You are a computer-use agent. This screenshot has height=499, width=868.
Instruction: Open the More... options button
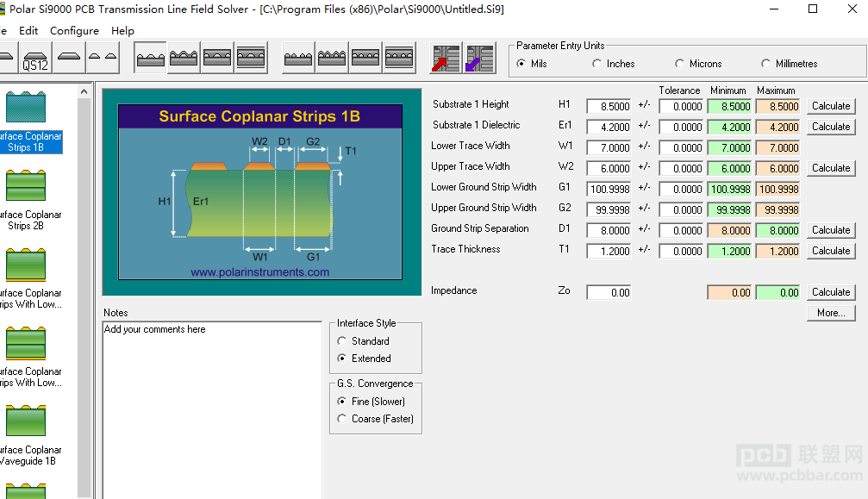coord(831,313)
